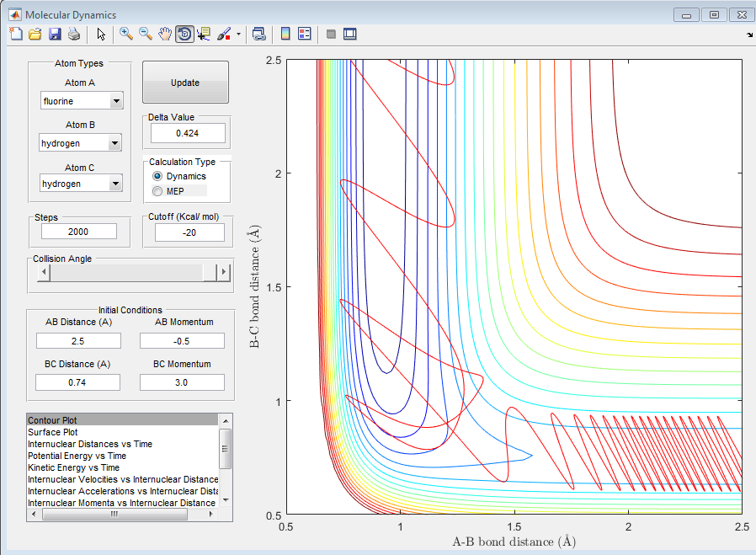Click the Steps input field
The width and height of the screenshot is (756, 555).
coord(79,232)
